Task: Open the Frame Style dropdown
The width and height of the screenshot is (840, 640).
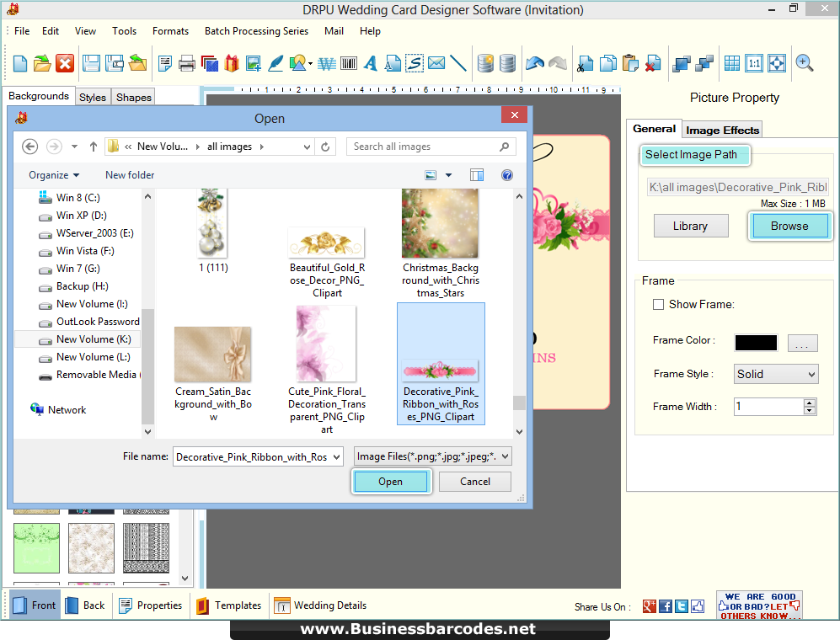Action: (x=776, y=374)
